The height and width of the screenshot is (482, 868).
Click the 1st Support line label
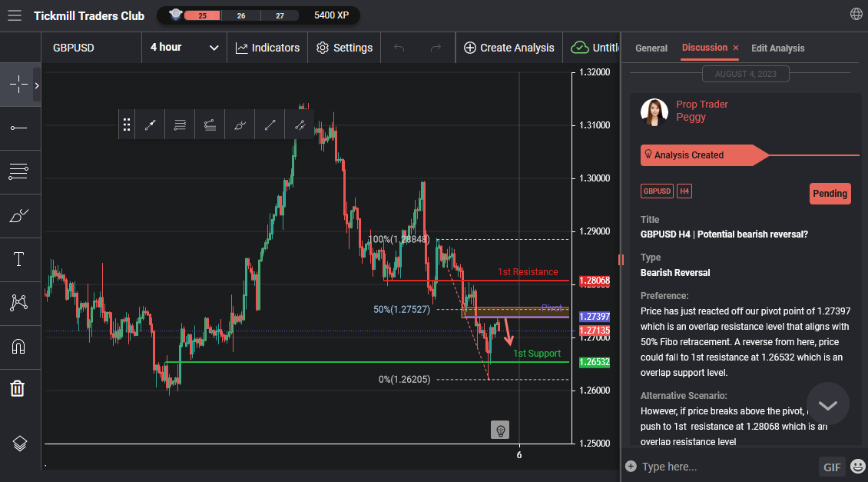536,354
